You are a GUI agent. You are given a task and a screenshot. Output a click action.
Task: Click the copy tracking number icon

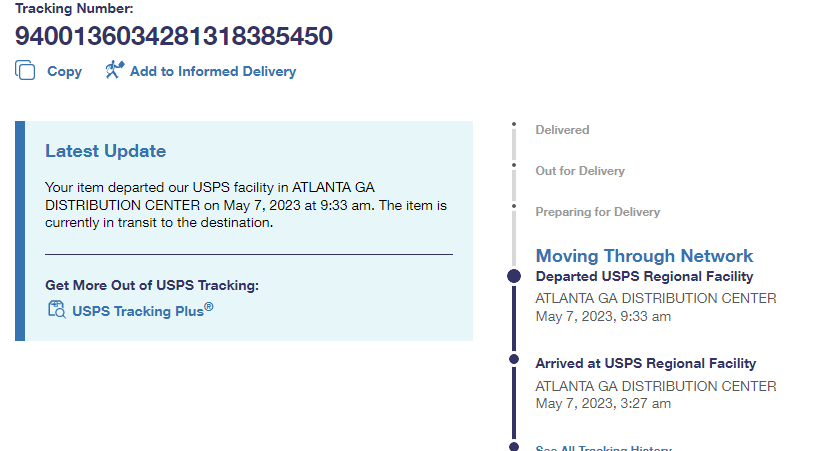pos(25,71)
